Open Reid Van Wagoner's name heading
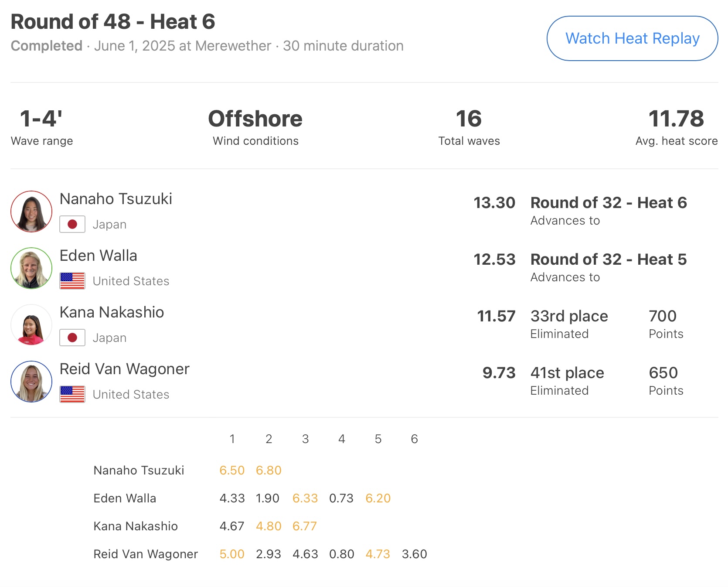This screenshot has width=728, height=587. point(125,369)
